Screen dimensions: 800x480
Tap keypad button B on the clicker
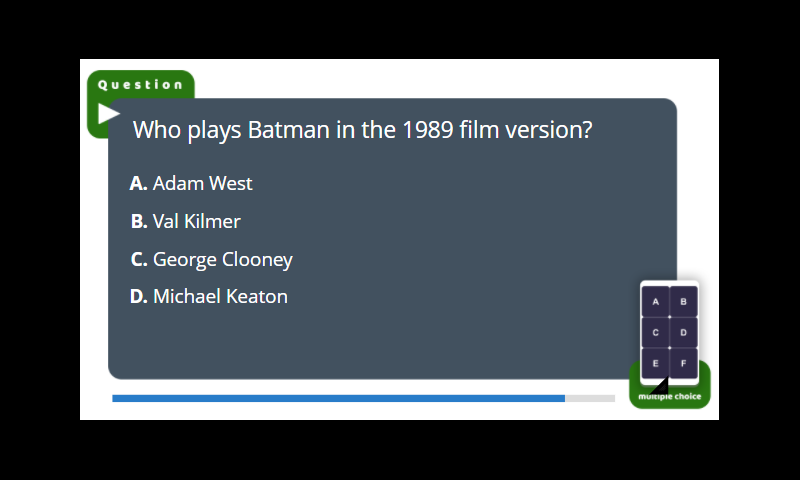(x=683, y=301)
